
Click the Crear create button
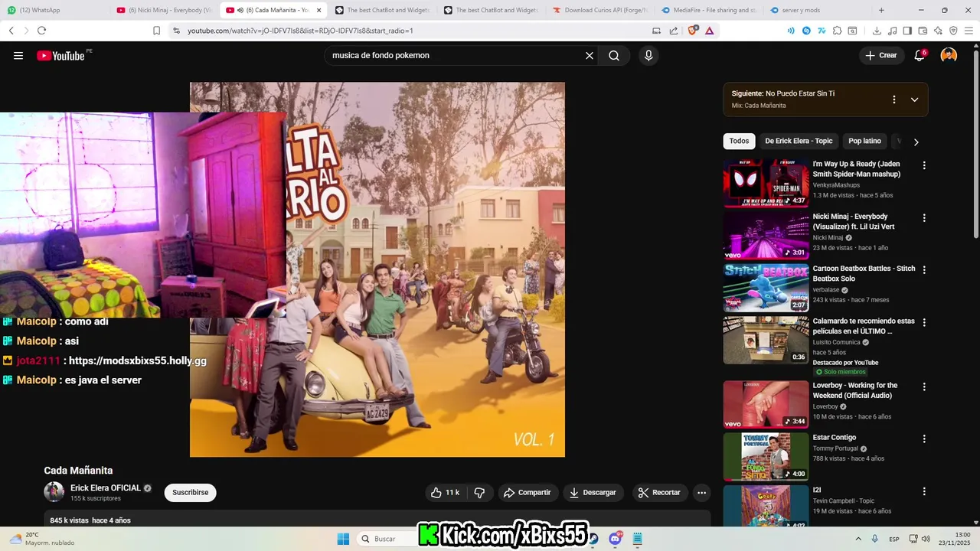880,55
